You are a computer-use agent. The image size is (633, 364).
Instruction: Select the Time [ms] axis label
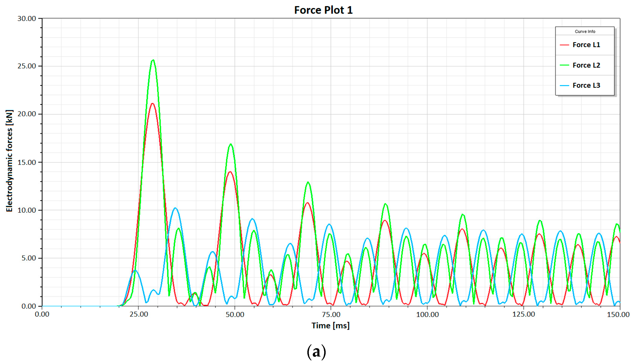330,326
